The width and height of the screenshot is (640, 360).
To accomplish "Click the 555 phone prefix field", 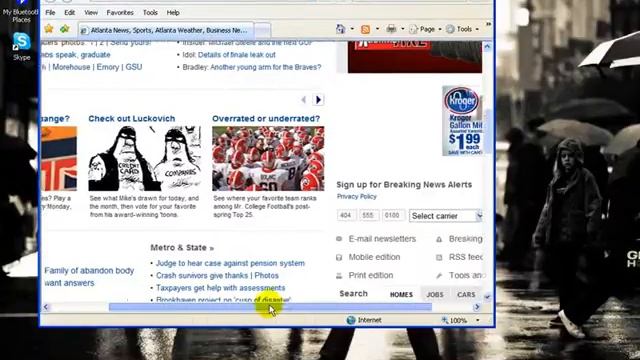I will (x=369, y=215).
